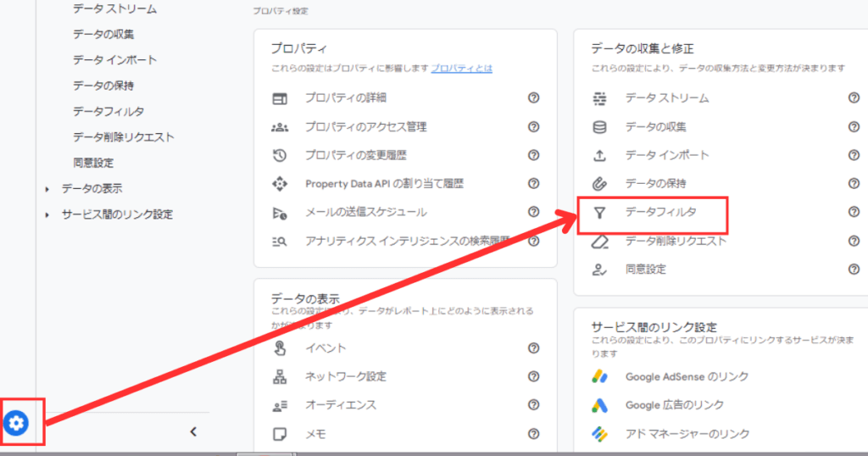Collapse the sidebar with the chevron arrow
The image size is (868, 456).
click(x=193, y=431)
